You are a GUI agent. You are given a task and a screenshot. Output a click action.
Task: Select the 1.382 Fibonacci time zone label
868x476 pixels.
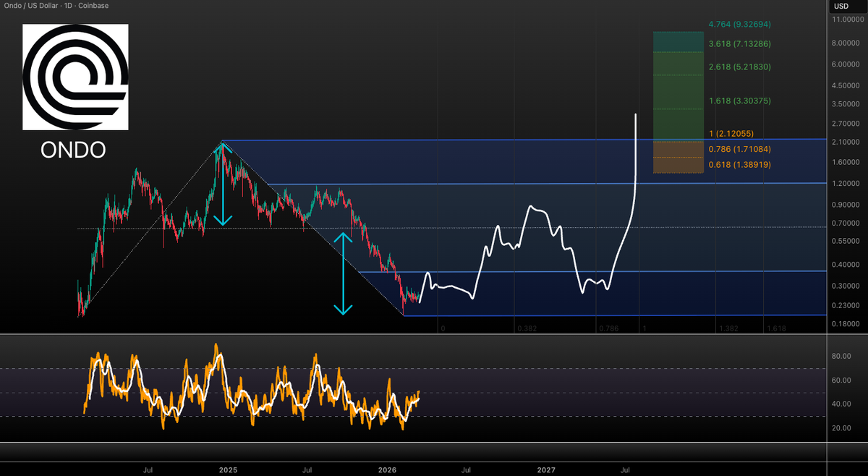point(728,328)
